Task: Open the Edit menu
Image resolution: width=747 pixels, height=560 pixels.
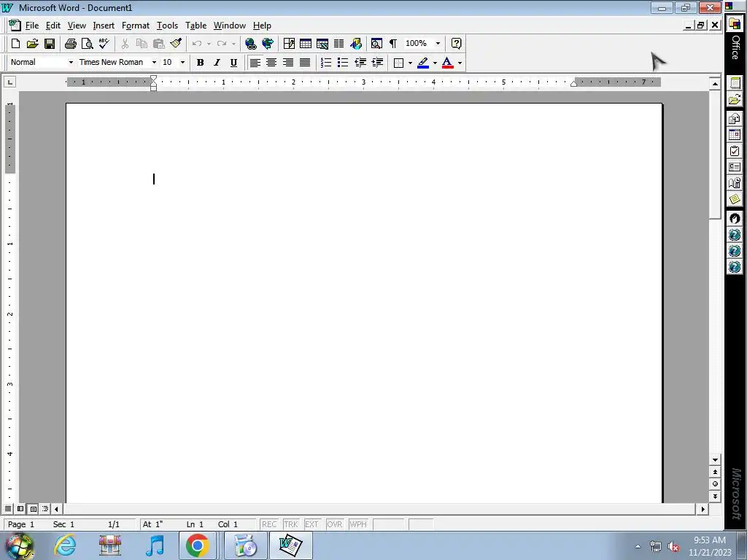Action: pos(53,26)
